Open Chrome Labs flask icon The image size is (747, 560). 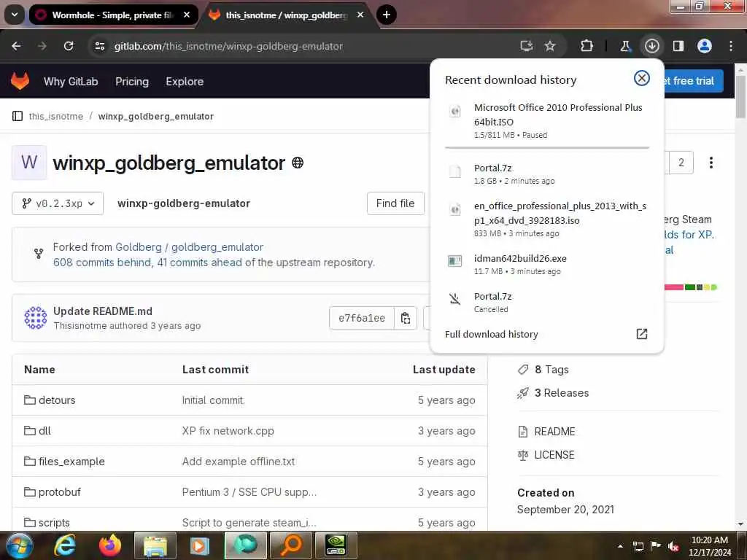625,46
